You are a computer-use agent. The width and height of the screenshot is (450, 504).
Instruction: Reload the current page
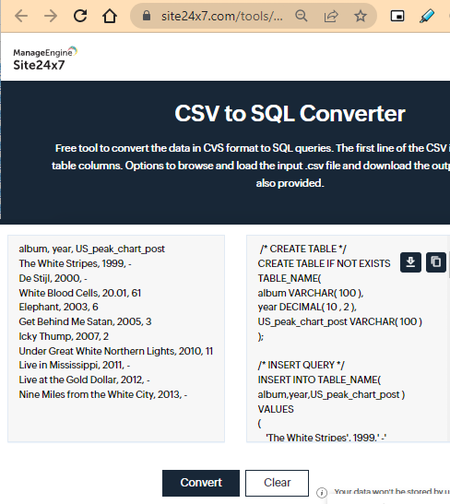click(80, 16)
